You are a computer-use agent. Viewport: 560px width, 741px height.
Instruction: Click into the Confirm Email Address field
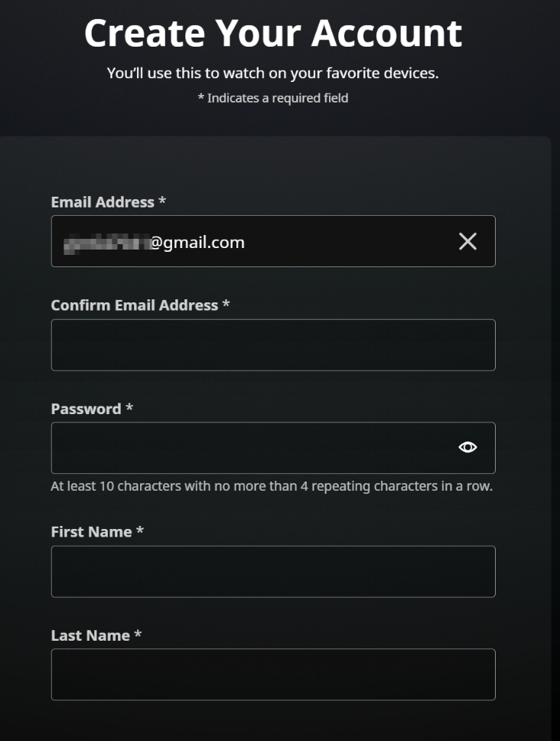click(x=273, y=345)
